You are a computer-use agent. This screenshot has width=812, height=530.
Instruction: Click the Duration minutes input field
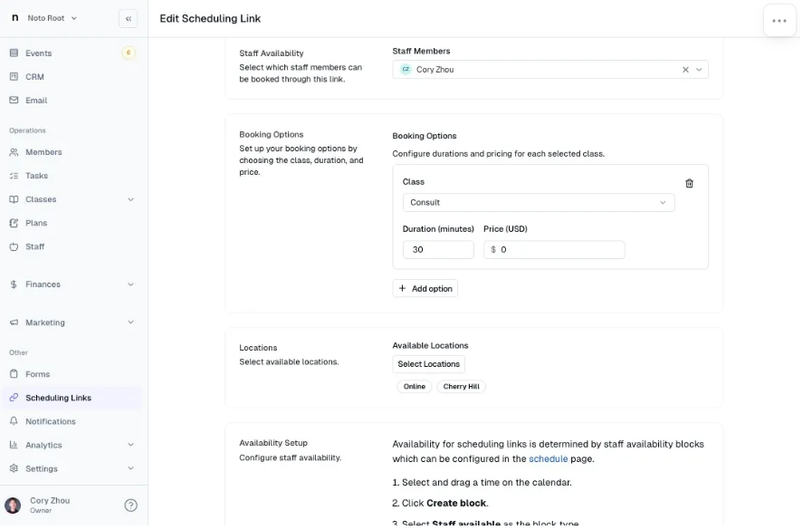point(438,250)
